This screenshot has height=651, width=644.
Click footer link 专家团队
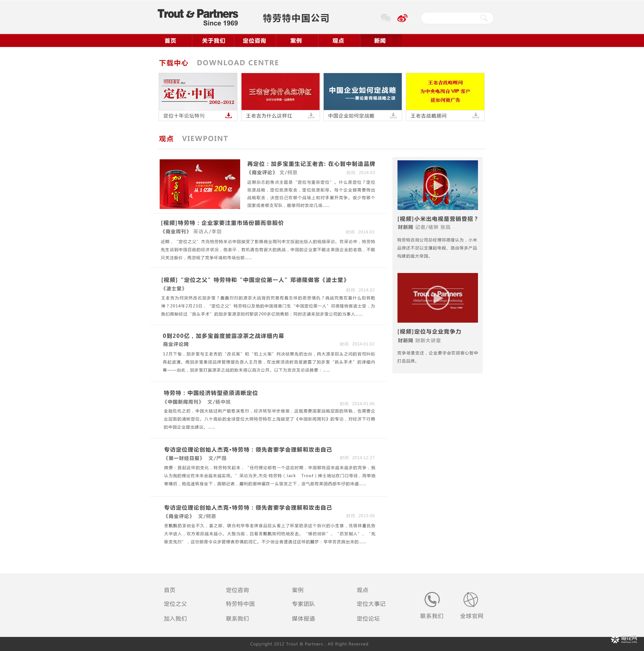[x=303, y=604]
